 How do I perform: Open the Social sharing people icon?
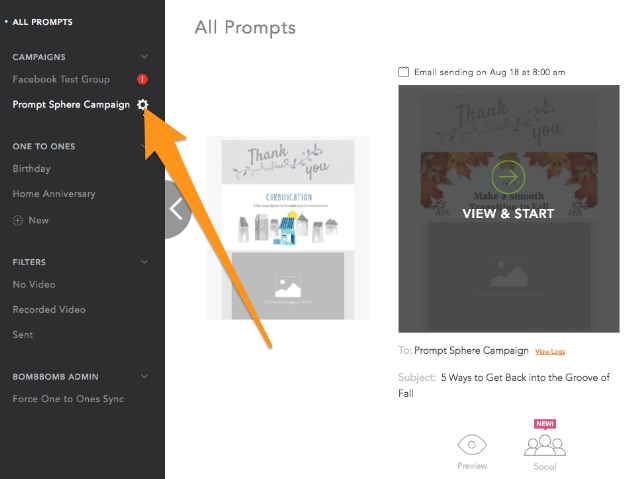point(545,445)
